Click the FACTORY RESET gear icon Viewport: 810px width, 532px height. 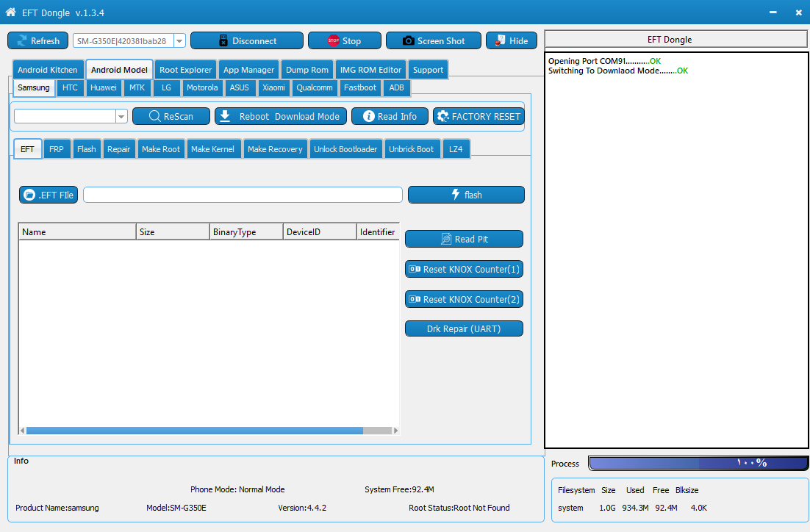pyautogui.click(x=442, y=116)
